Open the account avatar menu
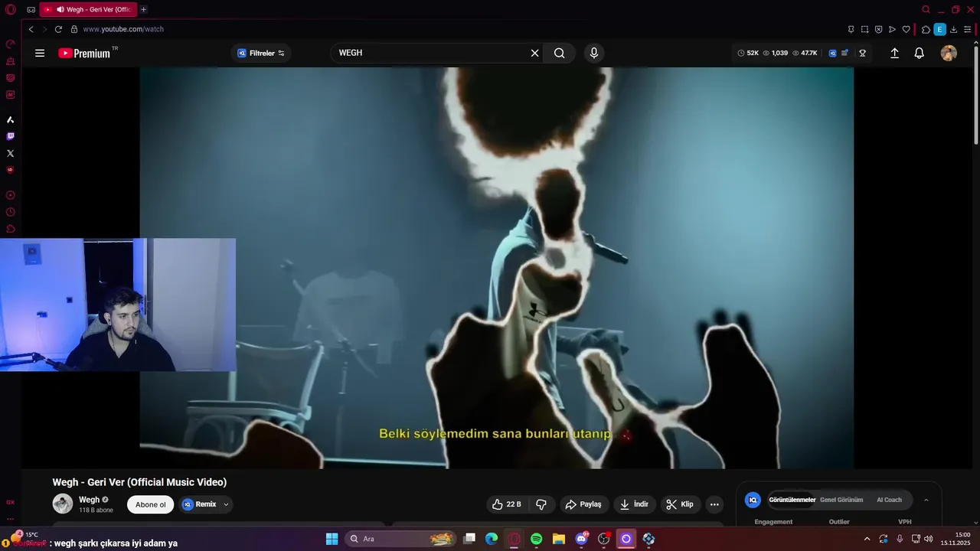Viewport: 980px width, 551px height. coord(949,53)
